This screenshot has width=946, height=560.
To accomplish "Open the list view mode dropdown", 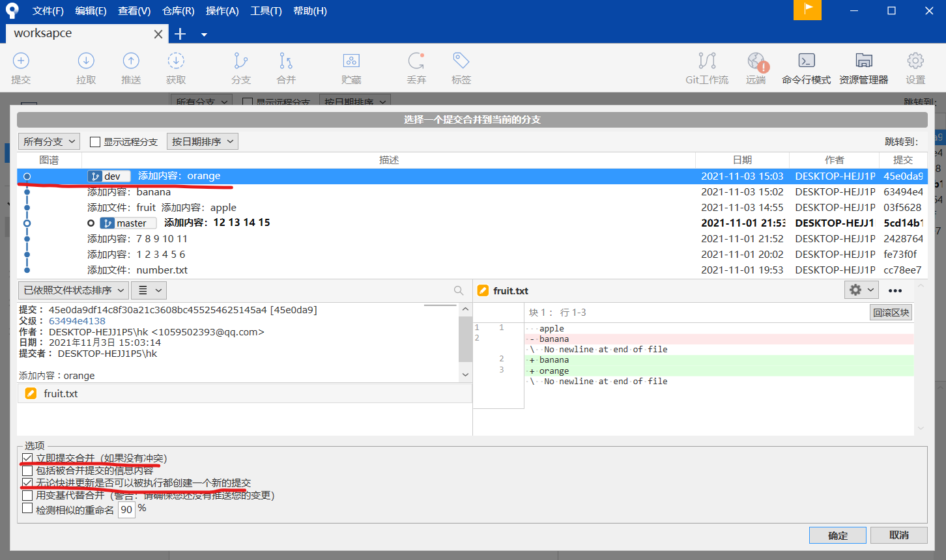I will pos(149,290).
